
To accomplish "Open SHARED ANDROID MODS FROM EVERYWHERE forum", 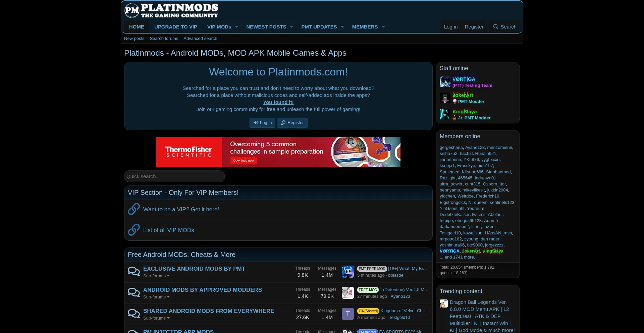I will coord(209,311).
